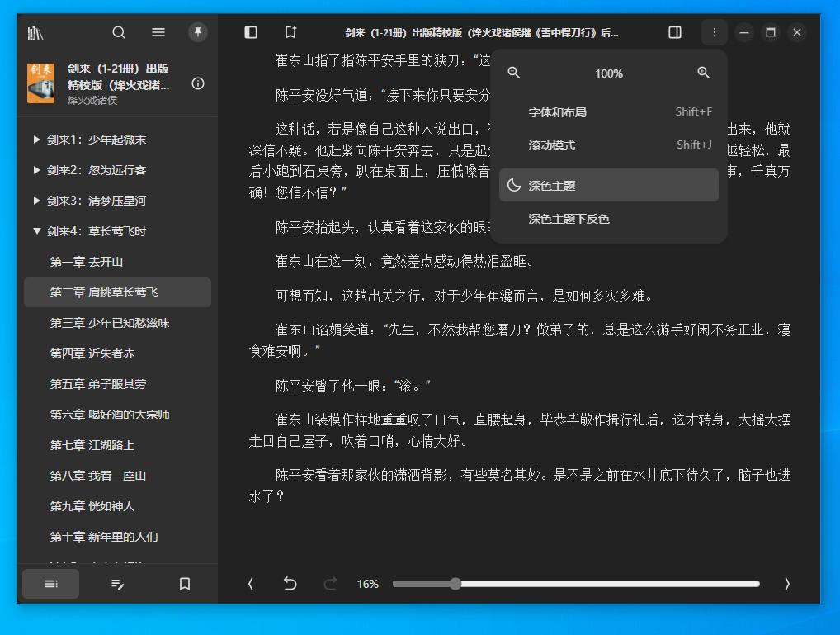This screenshot has width=840, height=635.
Task: Open the library bookshelf icon
Action: [35, 33]
